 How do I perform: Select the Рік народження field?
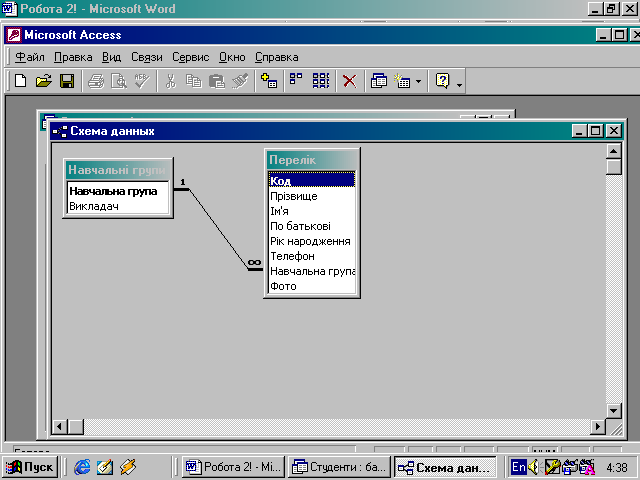pyautogui.click(x=312, y=241)
